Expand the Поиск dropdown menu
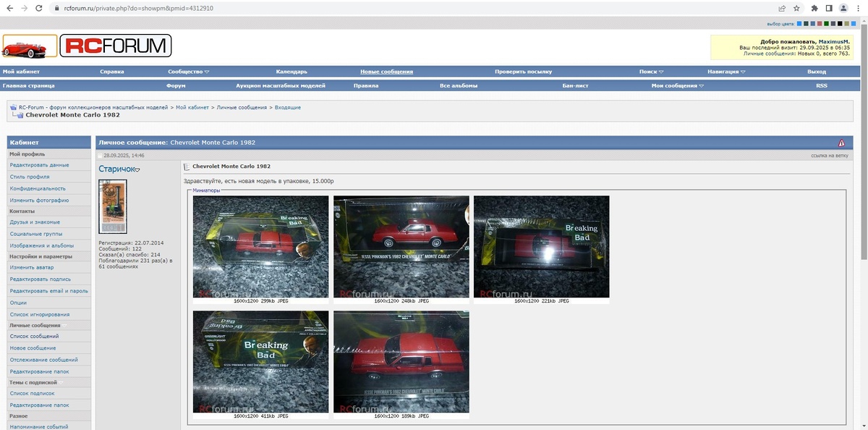This screenshot has width=868, height=430. (651, 72)
